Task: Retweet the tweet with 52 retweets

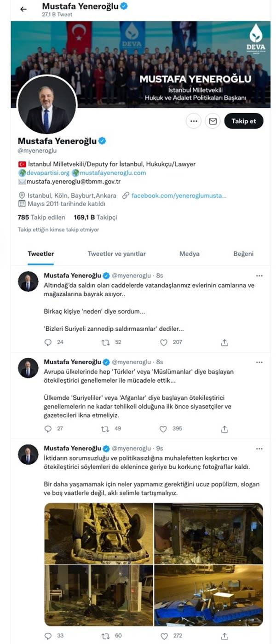Action: [105, 342]
